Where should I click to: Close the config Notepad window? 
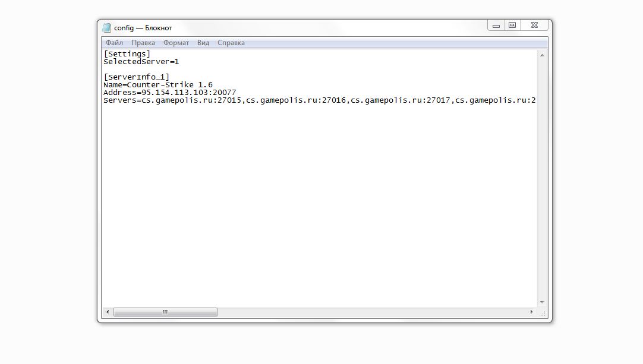534,26
